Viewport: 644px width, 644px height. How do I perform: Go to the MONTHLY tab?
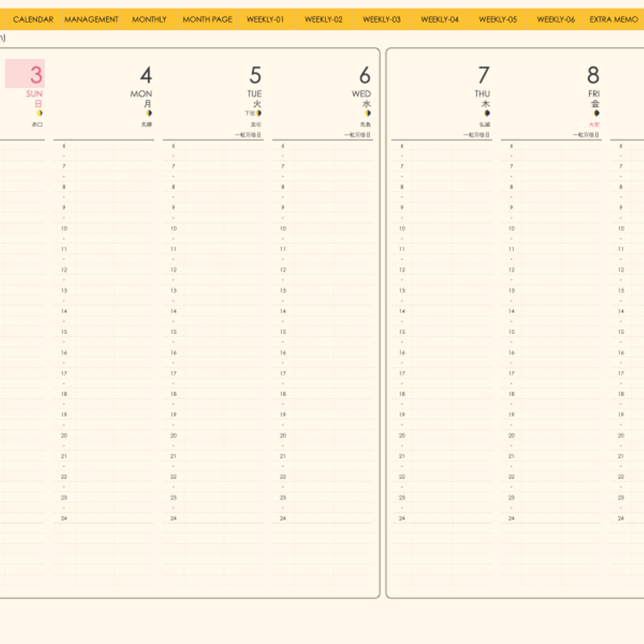click(149, 20)
